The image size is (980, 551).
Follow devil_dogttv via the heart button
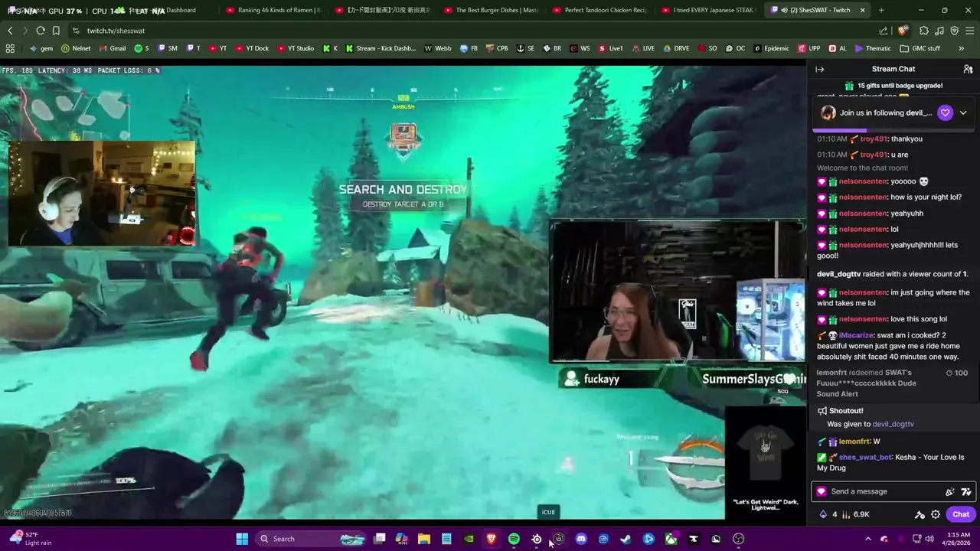click(945, 112)
